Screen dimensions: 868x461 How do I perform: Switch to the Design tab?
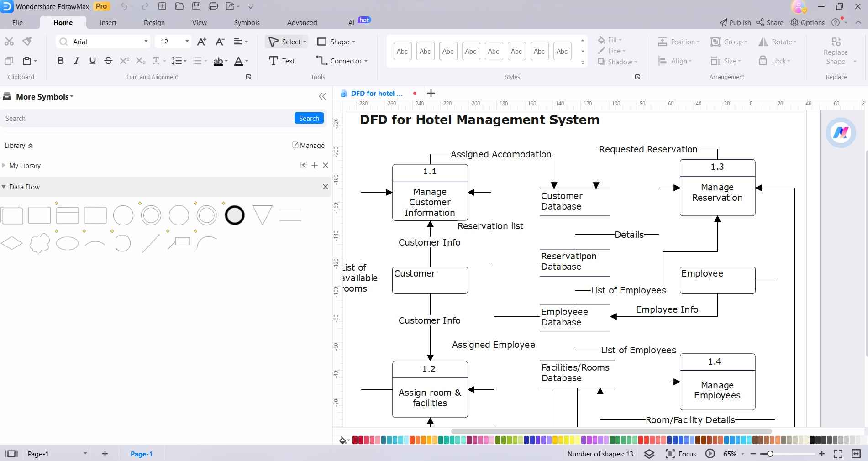[154, 22]
